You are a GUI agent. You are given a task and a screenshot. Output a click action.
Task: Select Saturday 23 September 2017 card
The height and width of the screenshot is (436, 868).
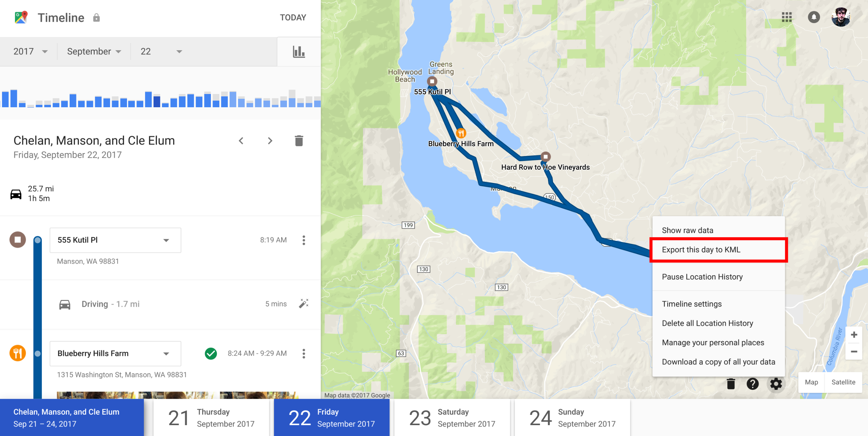coord(452,418)
